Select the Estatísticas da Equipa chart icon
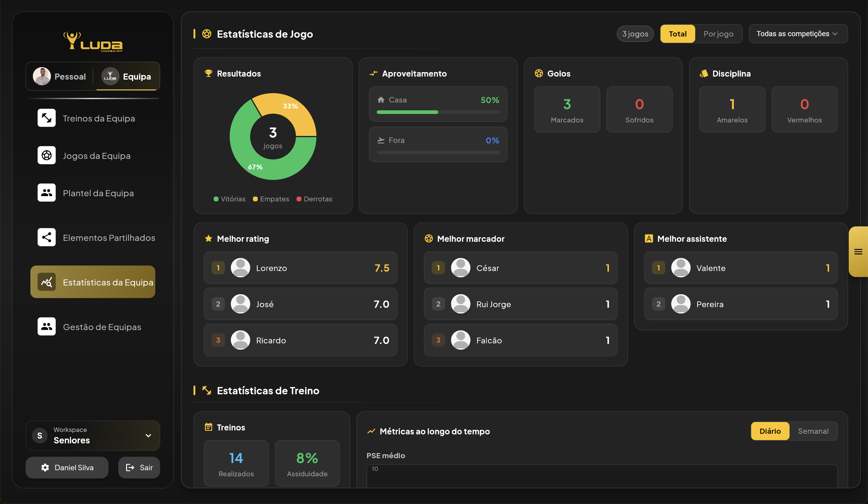Image resolution: width=868 pixels, height=504 pixels. click(46, 282)
